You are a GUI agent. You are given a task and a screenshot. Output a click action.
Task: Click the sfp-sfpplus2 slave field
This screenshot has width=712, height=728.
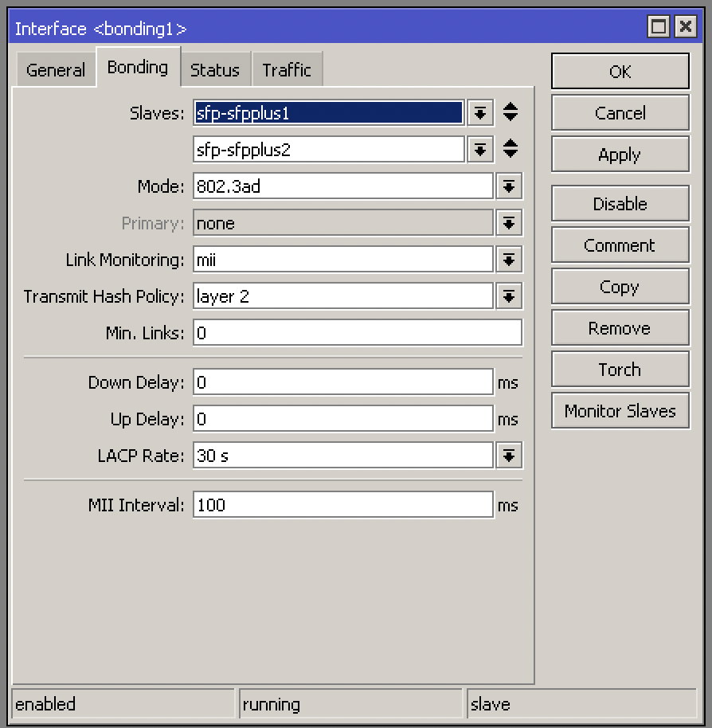coord(329,150)
